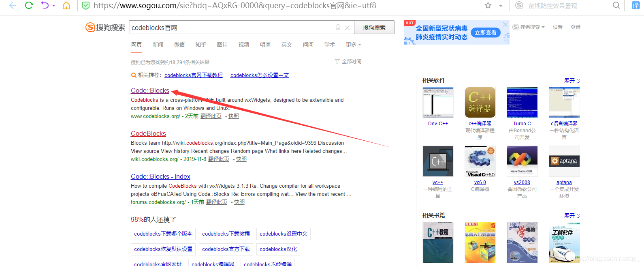Image resolution: width=644 pixels, height=266 pixels.
Task: Click the Dev-C++ software thumbnail
Action: [x=438, y=103]
